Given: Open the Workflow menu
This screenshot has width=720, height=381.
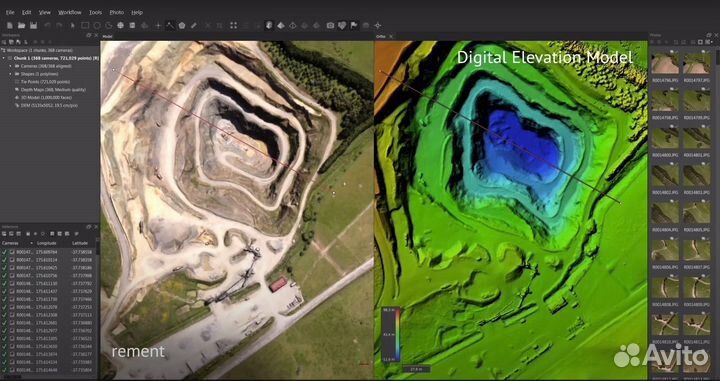Looking at the screenshot, I should tap(70, 12).
